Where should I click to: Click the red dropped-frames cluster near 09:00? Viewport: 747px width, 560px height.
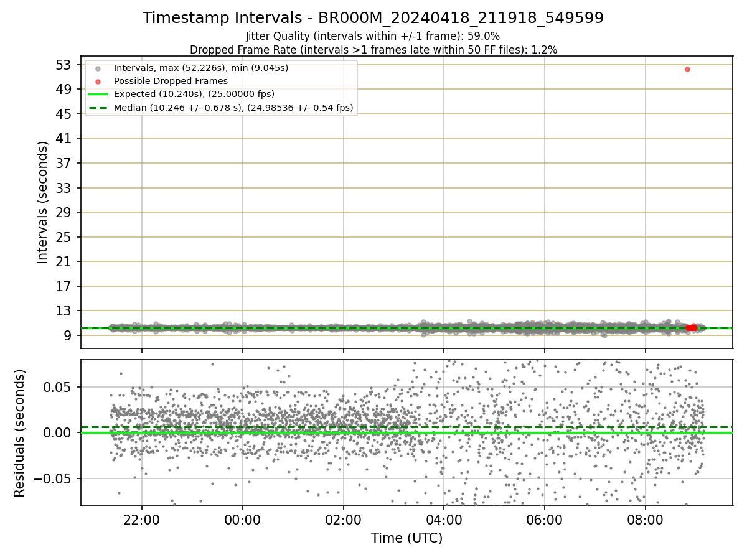coord(691,327)
